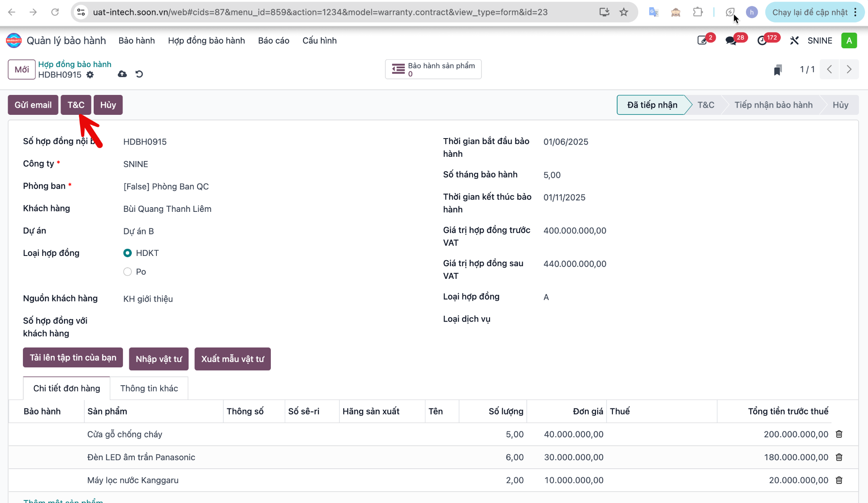This screenshot has height=503, width=868.
Task: Click the T&C stage in status bar
Action: pyautogui.click(x=706, y=105)
